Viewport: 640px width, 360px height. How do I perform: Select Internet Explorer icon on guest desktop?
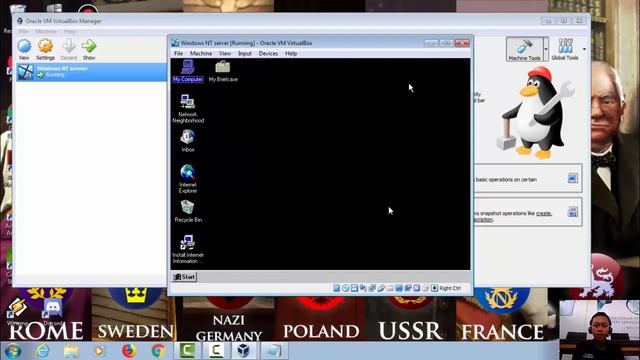click(188, 179)
